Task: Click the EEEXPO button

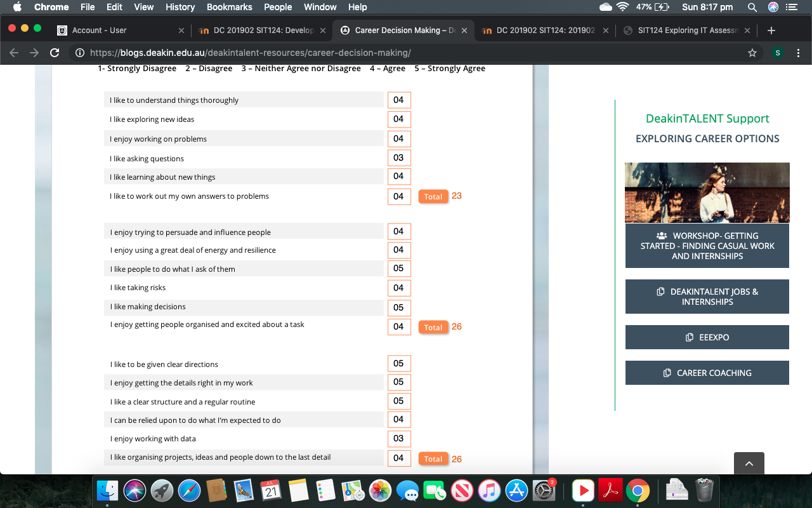Action: coord(707,337)
